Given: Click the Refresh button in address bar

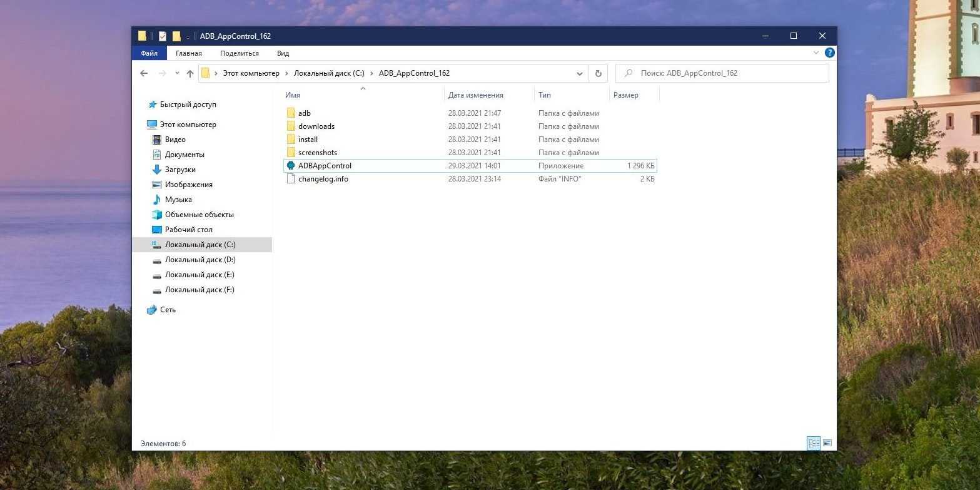Looking at the screenshot, I should point(598,73).
